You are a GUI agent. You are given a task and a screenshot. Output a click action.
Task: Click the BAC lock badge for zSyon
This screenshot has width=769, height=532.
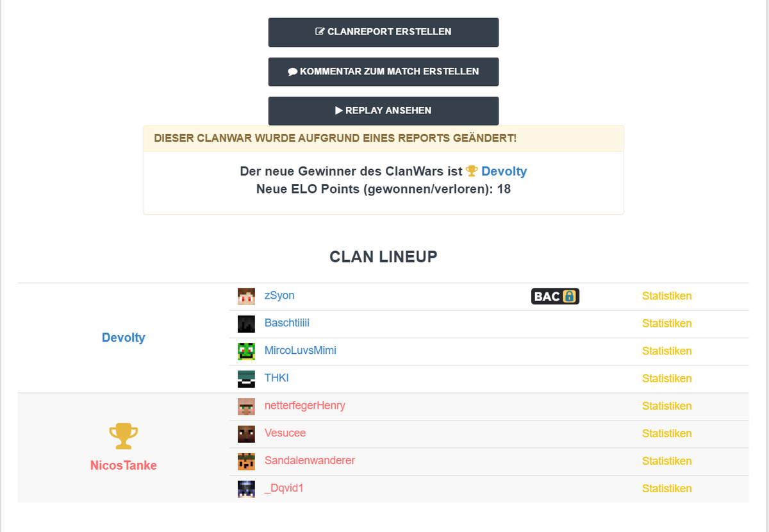click(556, 296)
